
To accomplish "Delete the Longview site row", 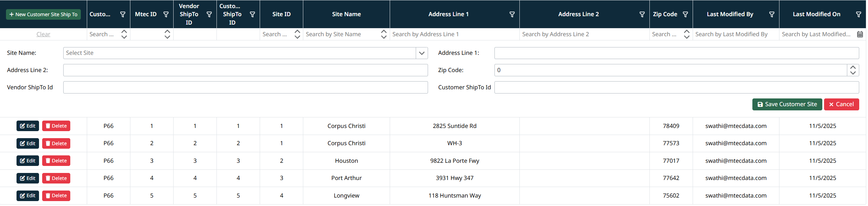I will (56, 195).
